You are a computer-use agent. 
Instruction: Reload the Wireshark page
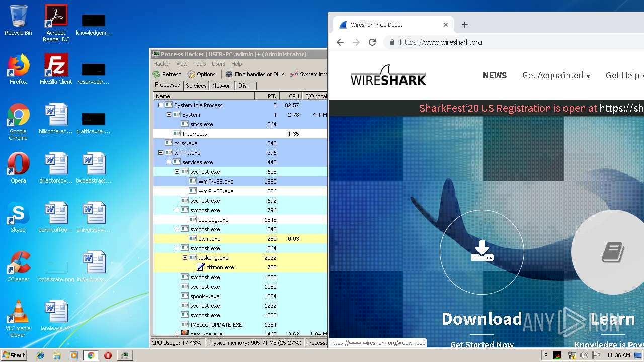[x=372, y=42]
